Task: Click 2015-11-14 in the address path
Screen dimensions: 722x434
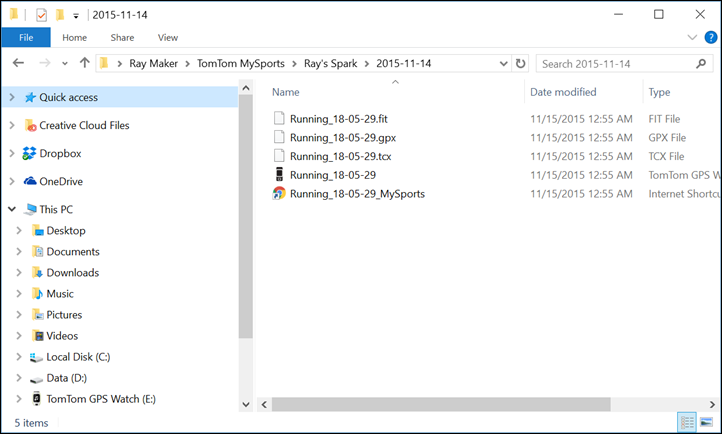Action: [403, 64]
